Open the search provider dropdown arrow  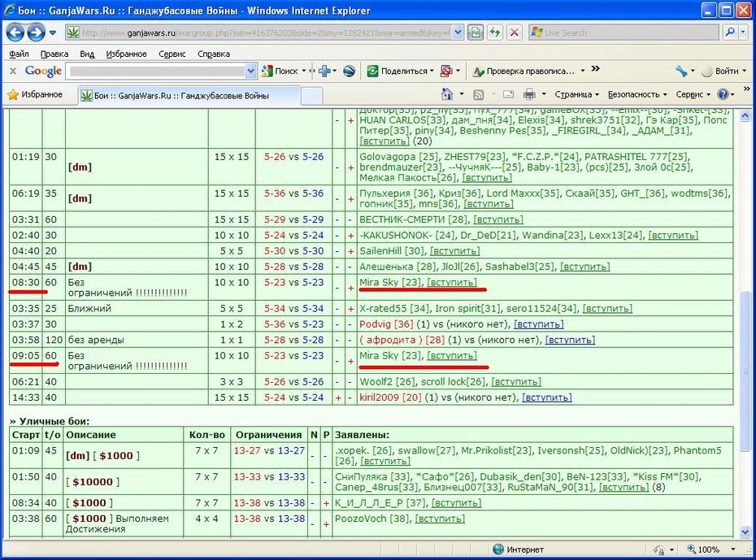click(744, 33)
